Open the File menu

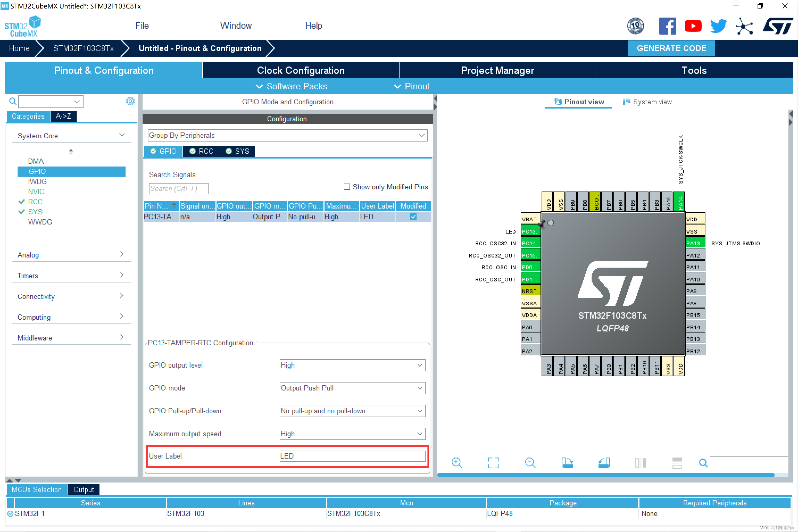coord(142,26)
